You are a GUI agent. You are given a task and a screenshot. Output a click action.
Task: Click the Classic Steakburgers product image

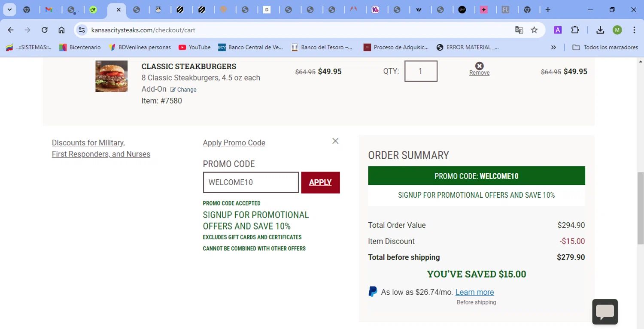112,76
